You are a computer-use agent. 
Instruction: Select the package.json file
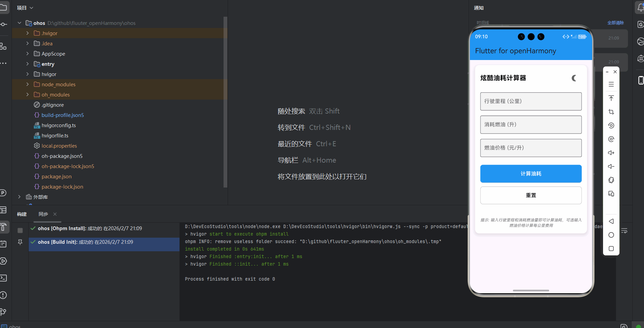point(56,176)
